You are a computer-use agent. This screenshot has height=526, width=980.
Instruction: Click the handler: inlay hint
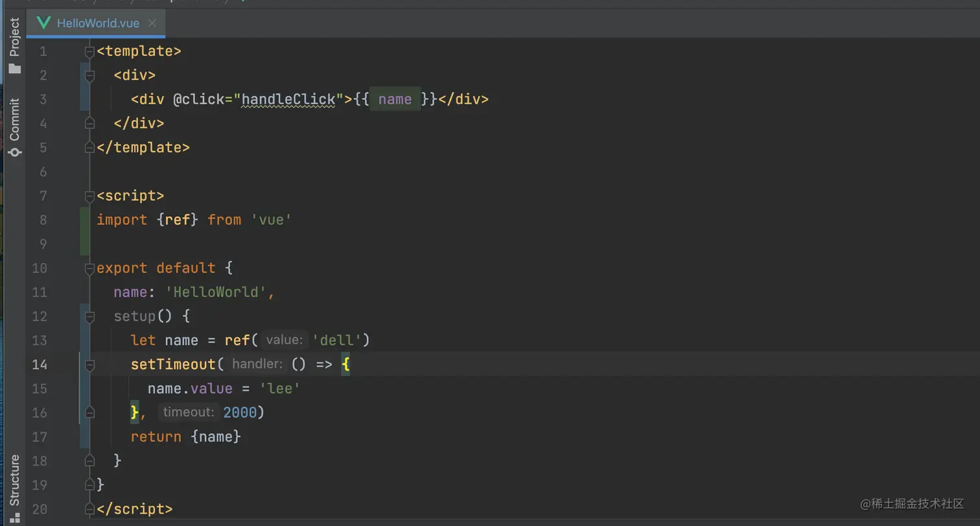pos(257,365)
